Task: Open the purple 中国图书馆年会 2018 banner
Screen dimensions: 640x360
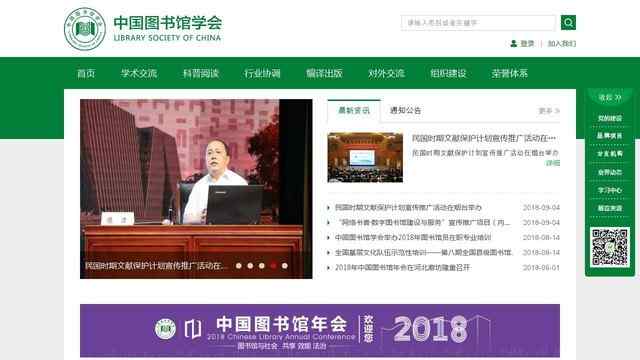Action: tap(320, 331)
